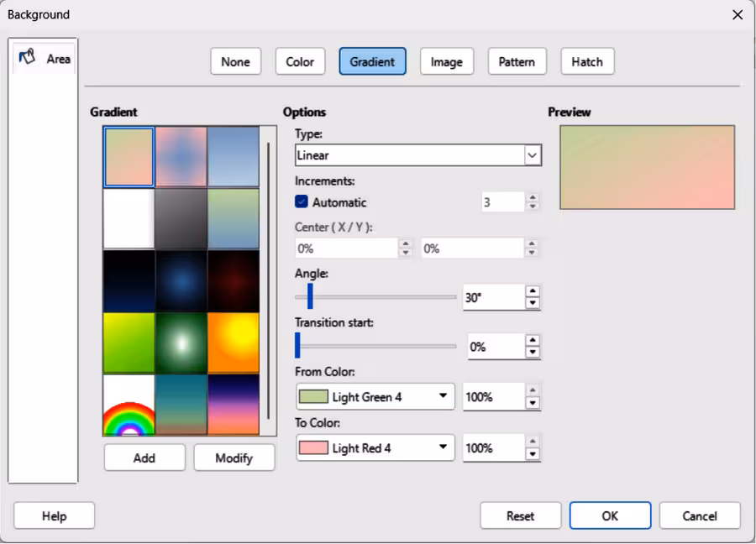Confirm with the OK button

click(611, 516)
